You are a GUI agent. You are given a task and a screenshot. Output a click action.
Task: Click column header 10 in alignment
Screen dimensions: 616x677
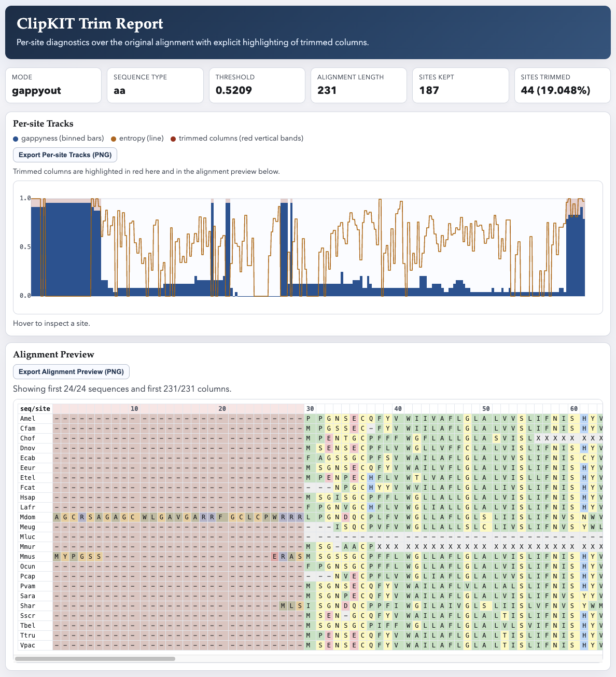pyautogui.click(x=134, y=409)
